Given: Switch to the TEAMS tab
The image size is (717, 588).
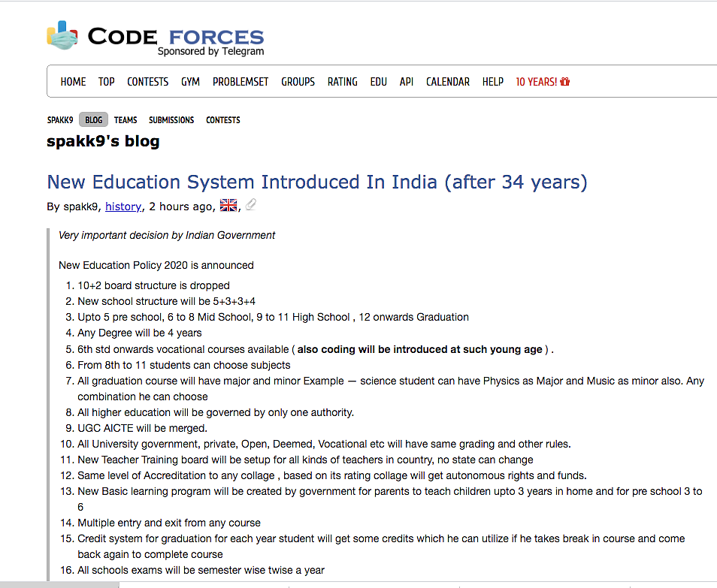Looking at the screenshot, I should tap(126, 119).
